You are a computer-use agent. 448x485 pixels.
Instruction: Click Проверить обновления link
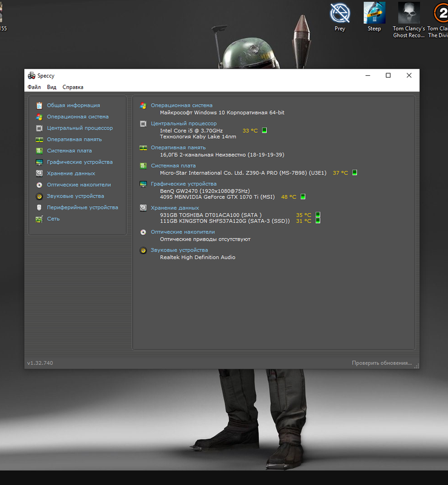click(x=382, y=363)
